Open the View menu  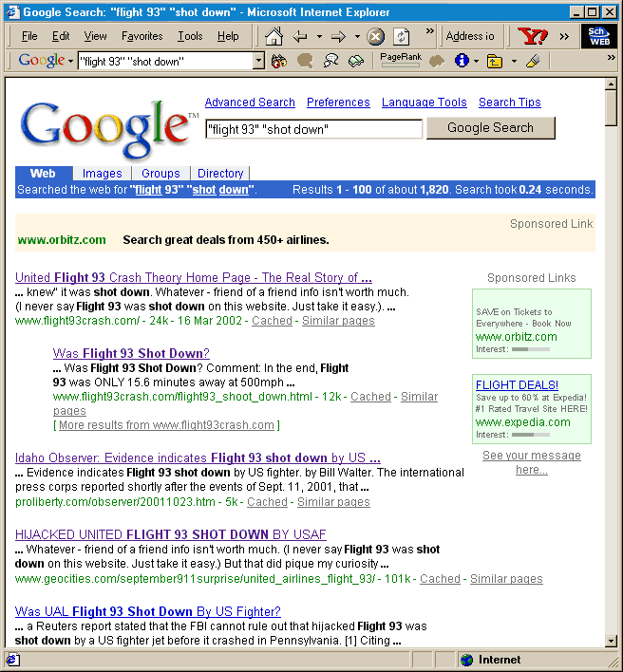(x=95, y=36)
